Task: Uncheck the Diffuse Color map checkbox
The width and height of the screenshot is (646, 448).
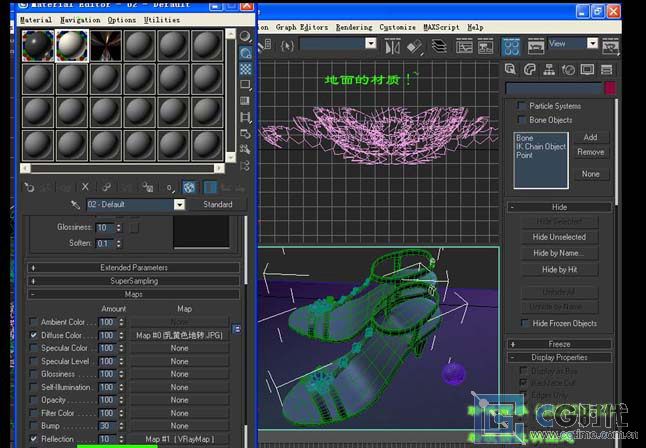Action: coord(33,335)
